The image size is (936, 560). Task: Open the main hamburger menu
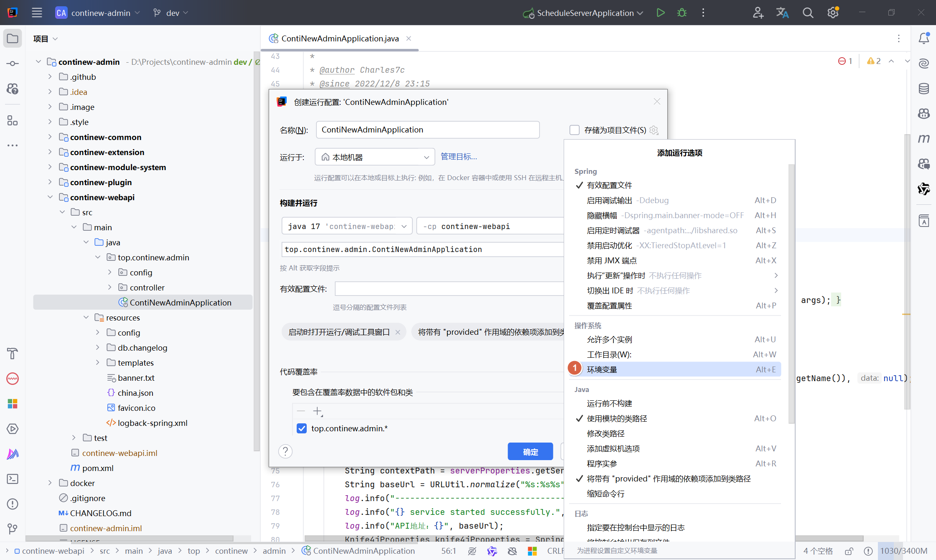point(37,13)
